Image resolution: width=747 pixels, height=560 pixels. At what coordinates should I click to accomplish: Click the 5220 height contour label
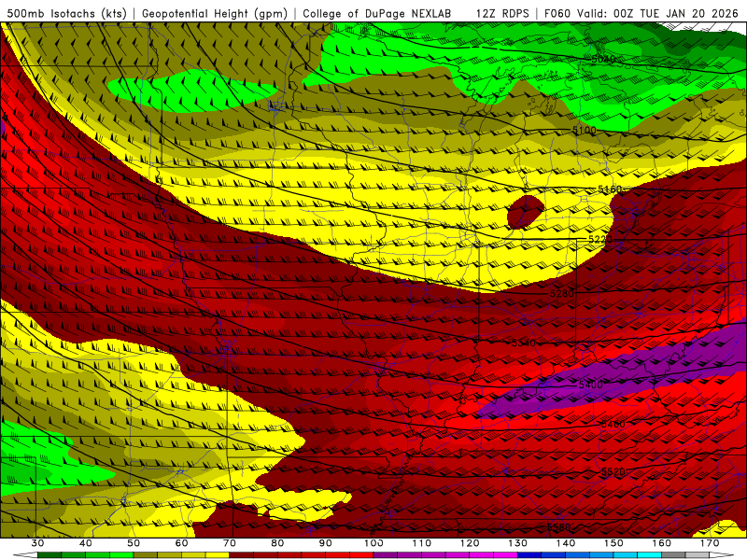(600, 239)
